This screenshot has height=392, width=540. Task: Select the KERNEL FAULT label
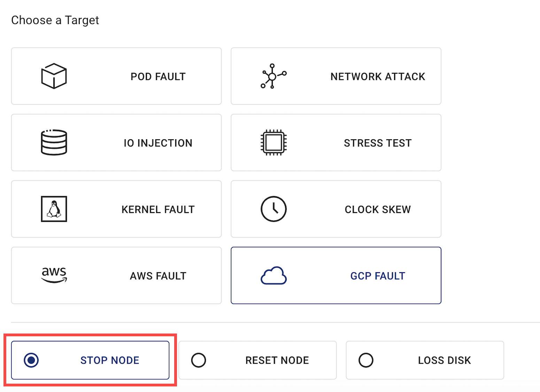(158, 210)
